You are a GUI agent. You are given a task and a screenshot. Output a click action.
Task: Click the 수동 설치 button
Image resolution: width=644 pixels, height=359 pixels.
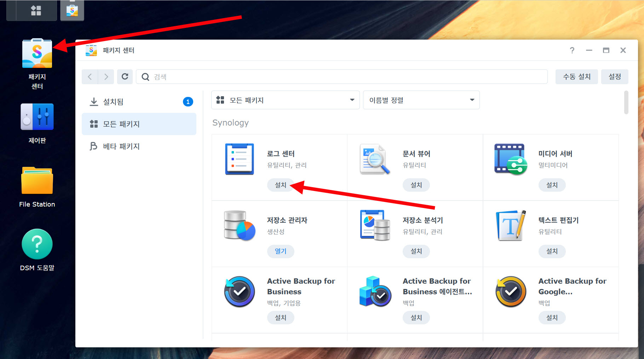point(577,77)
